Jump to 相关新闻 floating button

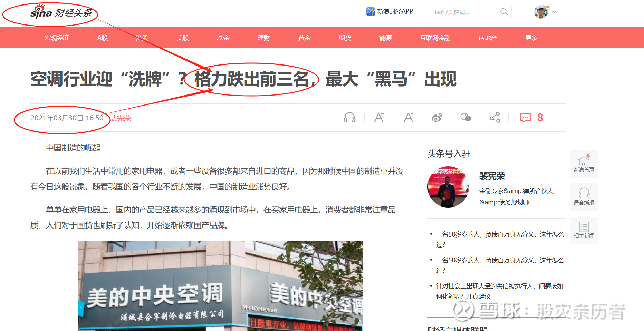pyautogui.click(x=584, y=230)
